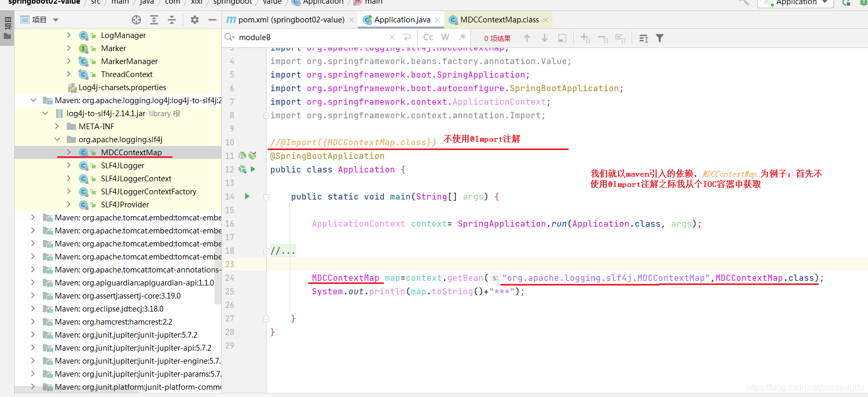
Task: Open the search filter options
Action: (x=660, y=38)
